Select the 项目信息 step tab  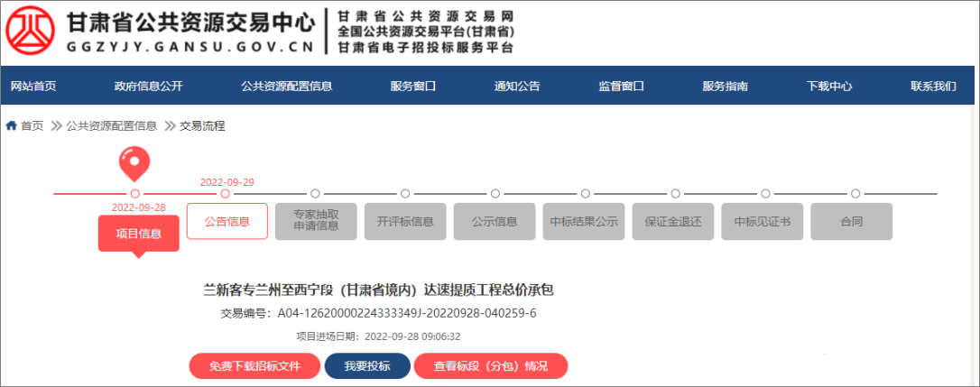(138, 234)
